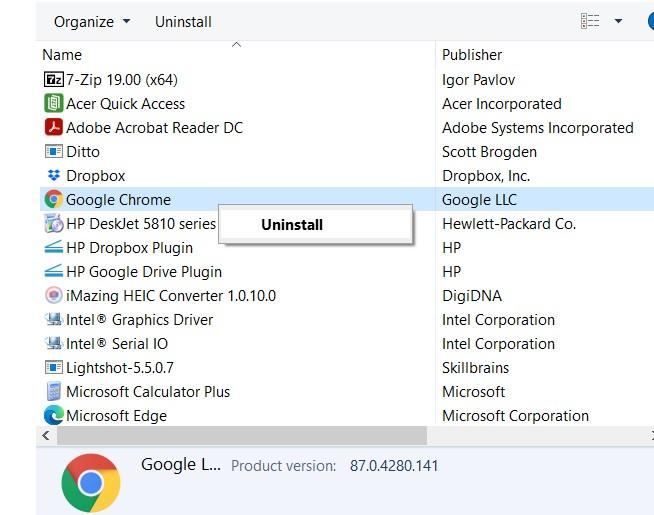Click product version 87.0.4280.141 value

pos(394,465)
